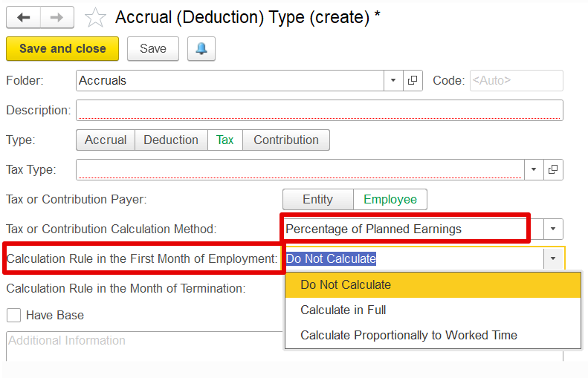
Task: Click into the Description input field
Action: [x=320, y=110]
